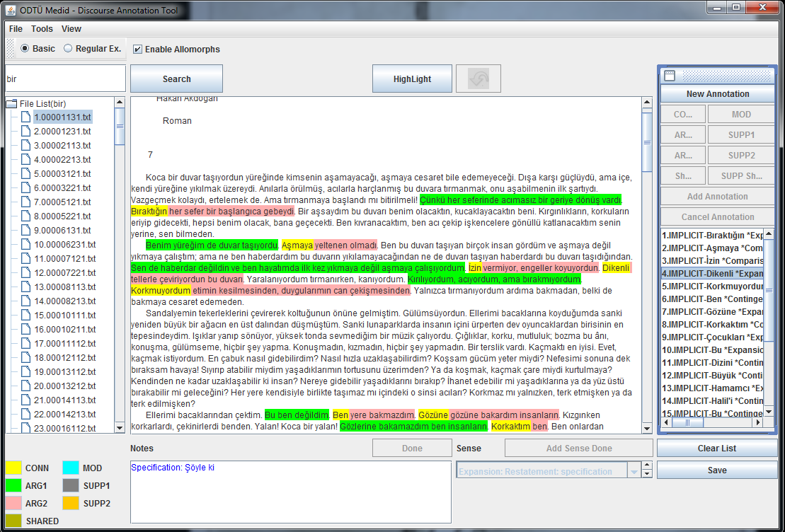Image resolution: width=785 pixels, height=532 pixels.
Task: Click the Add Annotation button
Action: 718,196
